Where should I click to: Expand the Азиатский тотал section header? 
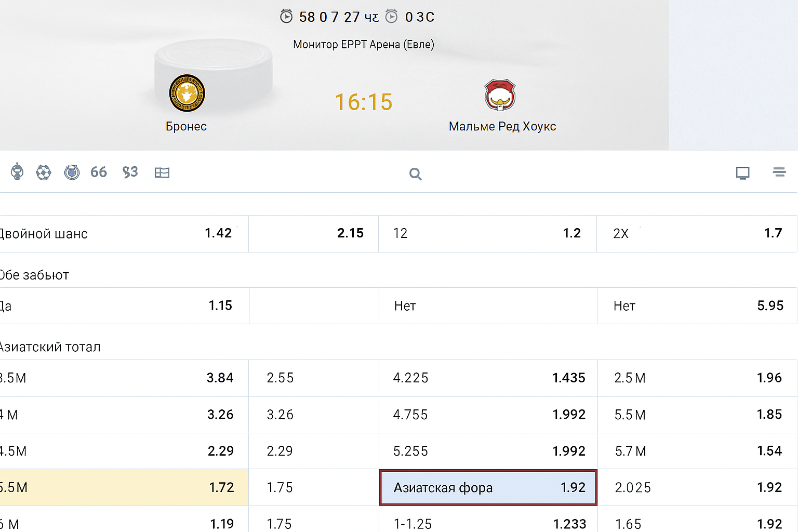(50, 347)
